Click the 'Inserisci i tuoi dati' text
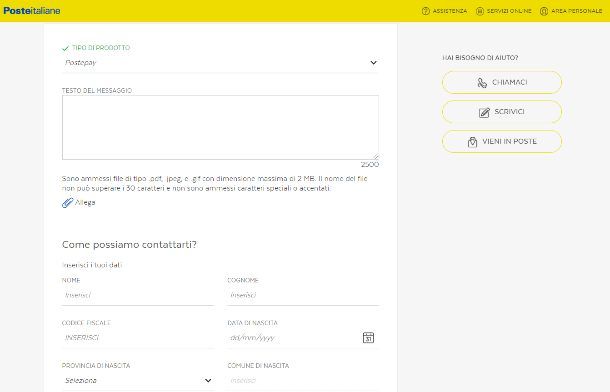The image size is (610, 392). click(92, 265)
